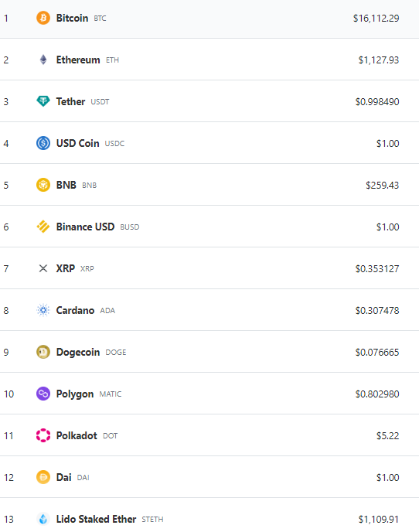Click the yellow BNB coin icon
The width and height of the screenshot is (419, 532).
click(x=43, y=185)
